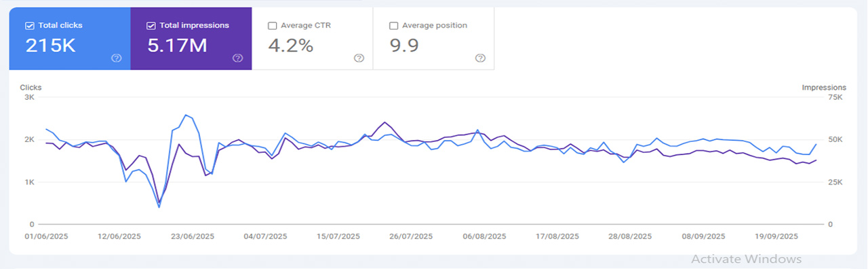Click the Clicks axis label
The image size is (868, 269).
click(31, 88)
